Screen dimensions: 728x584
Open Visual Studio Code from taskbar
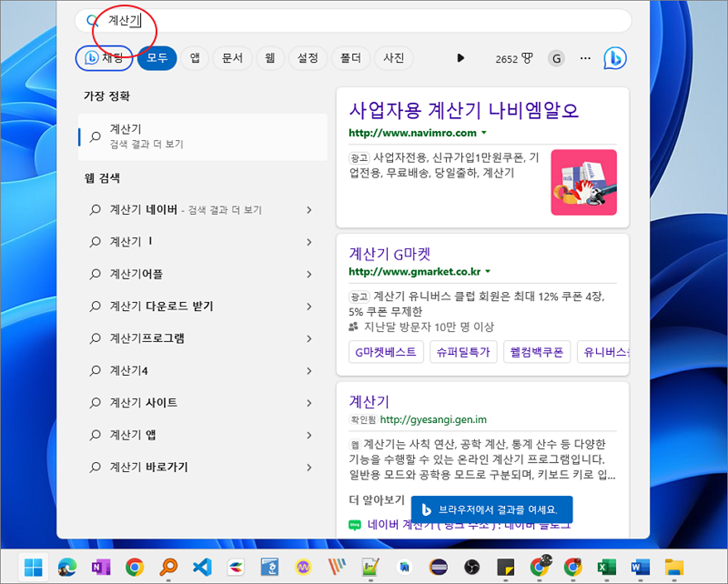tap(202, 567)
